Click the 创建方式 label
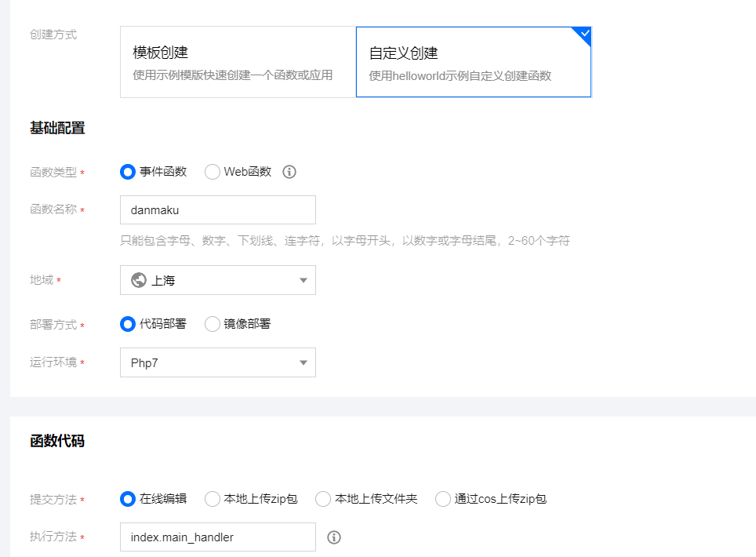 point(53,35)
